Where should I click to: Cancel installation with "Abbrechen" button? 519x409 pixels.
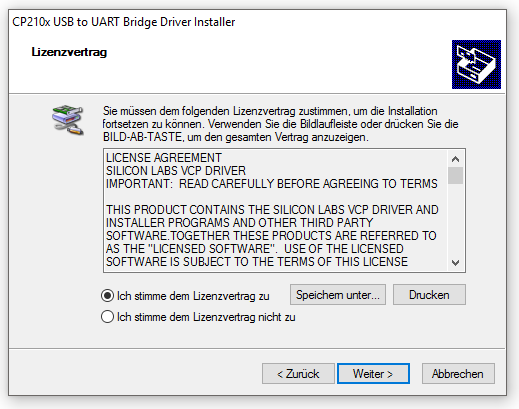[458, 374]
